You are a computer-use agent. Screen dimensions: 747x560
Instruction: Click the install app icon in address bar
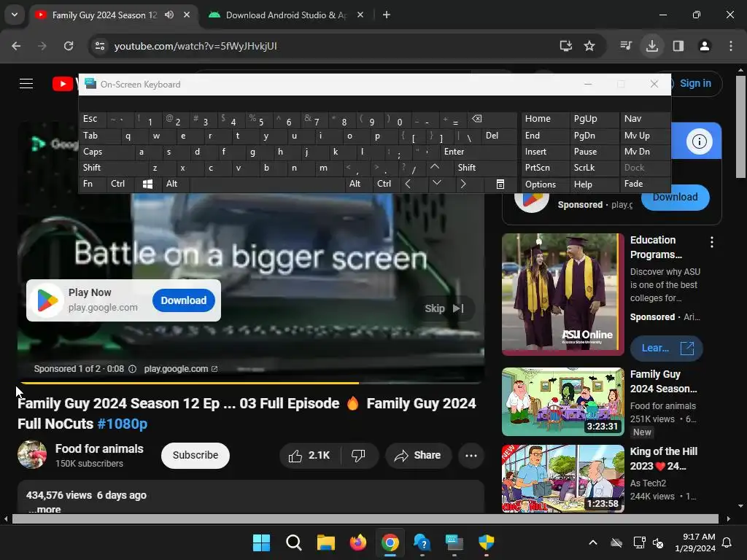click(565, 46)
